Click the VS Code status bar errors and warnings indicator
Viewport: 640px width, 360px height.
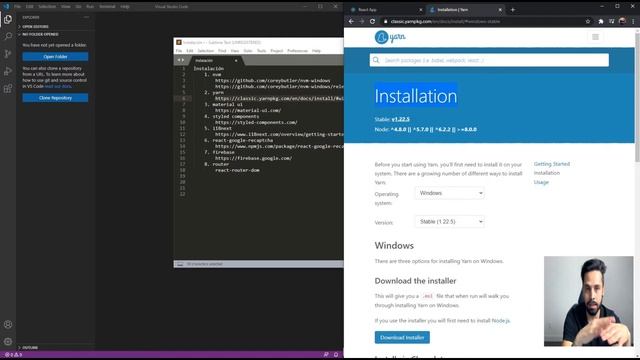13,355
